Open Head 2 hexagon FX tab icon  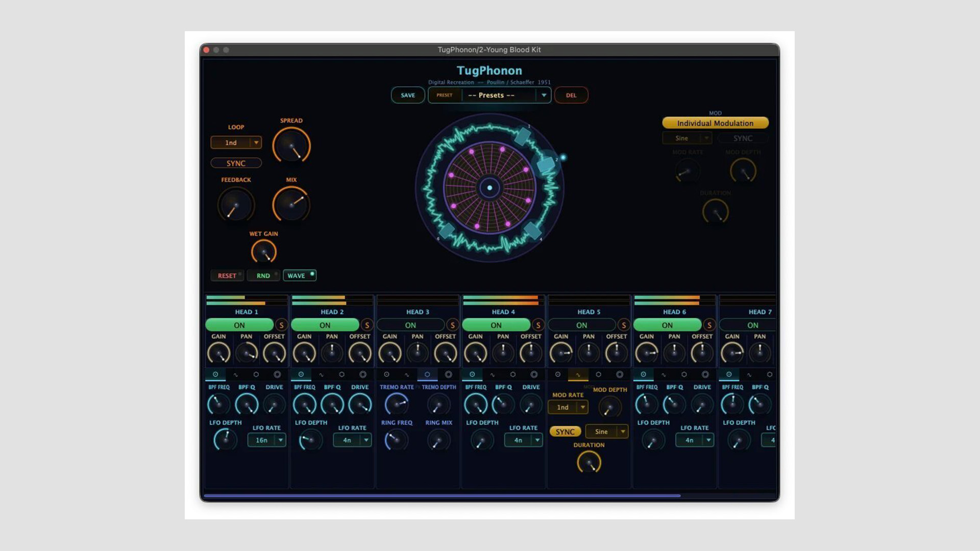(342, 374)
